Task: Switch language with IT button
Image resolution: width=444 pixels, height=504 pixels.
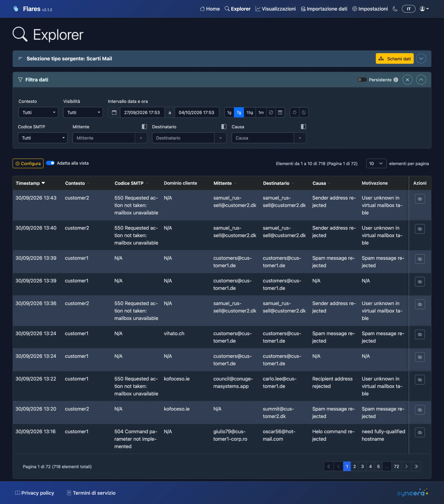Action: tap(408, 9)
